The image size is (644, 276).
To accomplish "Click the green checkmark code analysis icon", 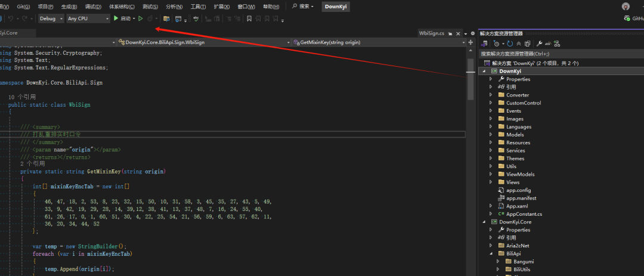I will coord(196,18).
